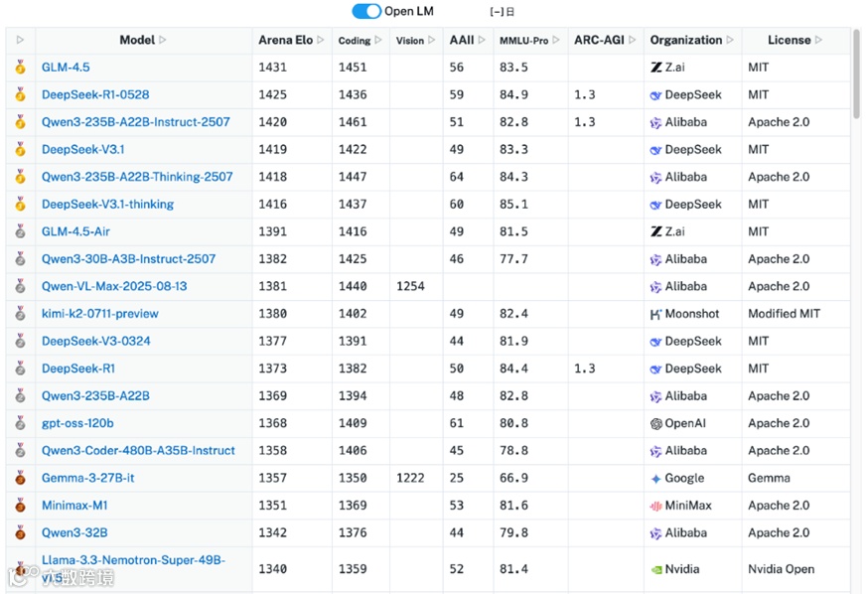Open the GLM-4.5 model link
The image size is (868, 594).
[66, 67]
